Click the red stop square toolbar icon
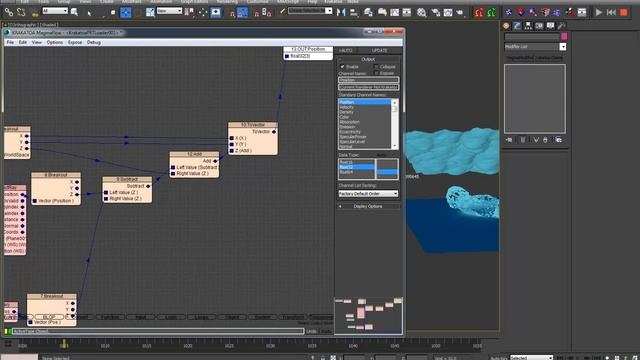 click(x=624, y=12)
